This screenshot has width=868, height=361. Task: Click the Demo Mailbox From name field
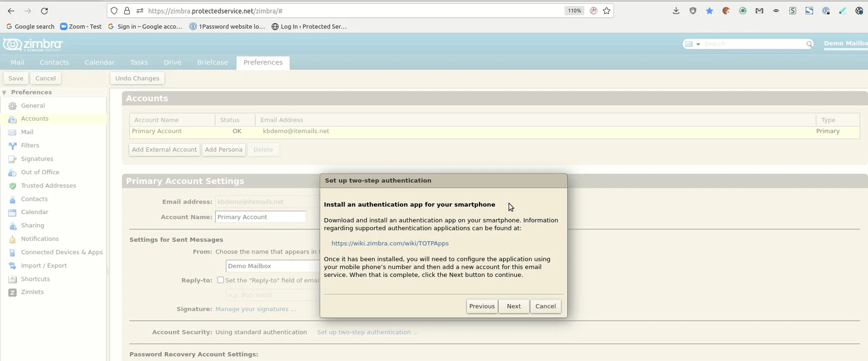(x=273, y=266)
